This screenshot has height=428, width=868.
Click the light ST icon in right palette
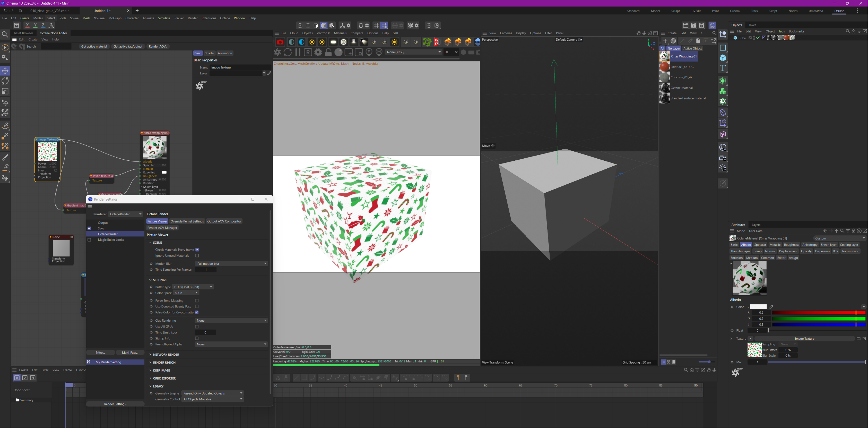click(723, 168)
